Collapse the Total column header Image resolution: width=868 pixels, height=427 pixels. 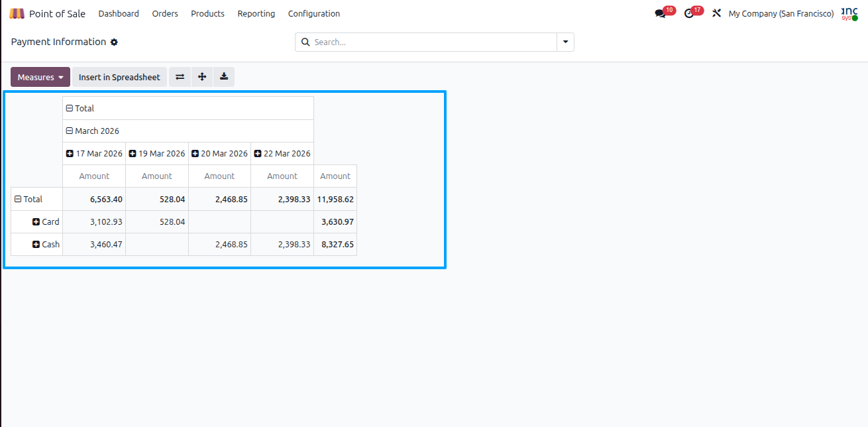[80, 108]
